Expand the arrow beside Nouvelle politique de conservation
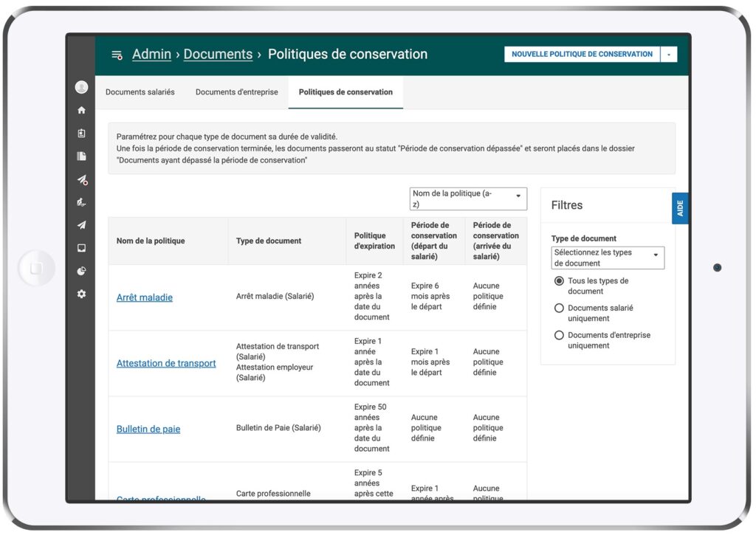756x538 pixels. click(x=669, y=55)
